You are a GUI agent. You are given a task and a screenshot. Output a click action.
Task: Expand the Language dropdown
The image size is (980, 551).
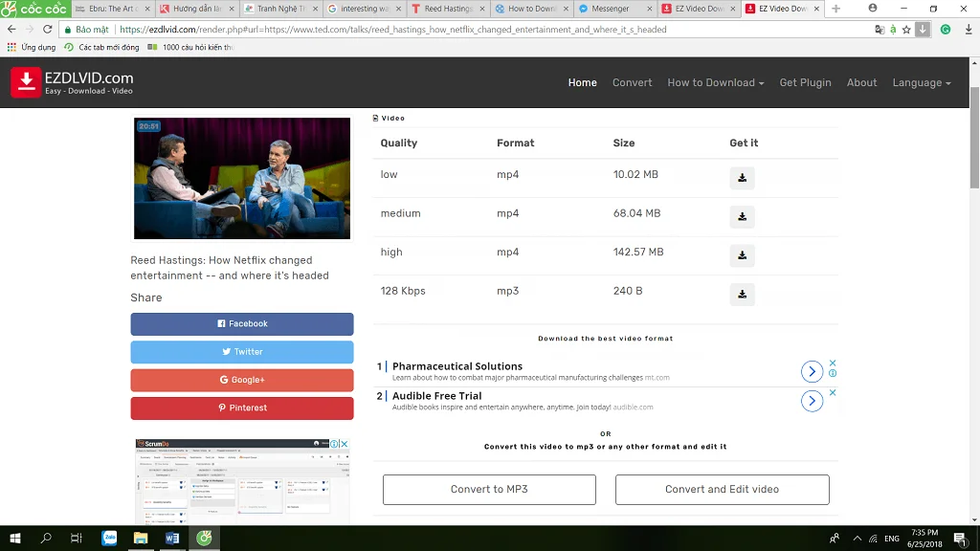(922, 82)
